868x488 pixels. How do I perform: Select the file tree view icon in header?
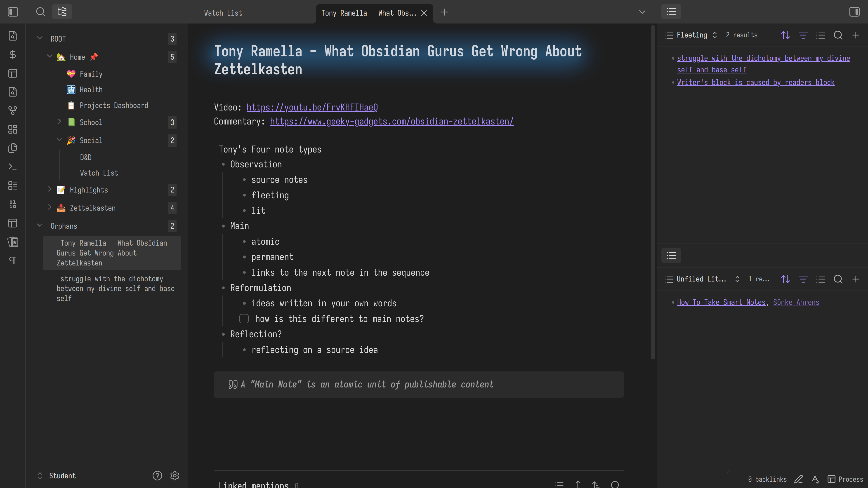62,12
